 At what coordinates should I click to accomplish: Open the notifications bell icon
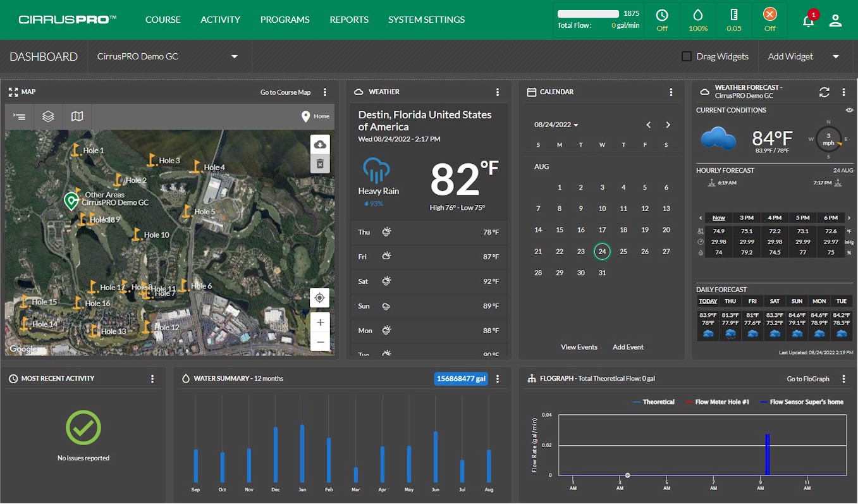click(808, 20)
